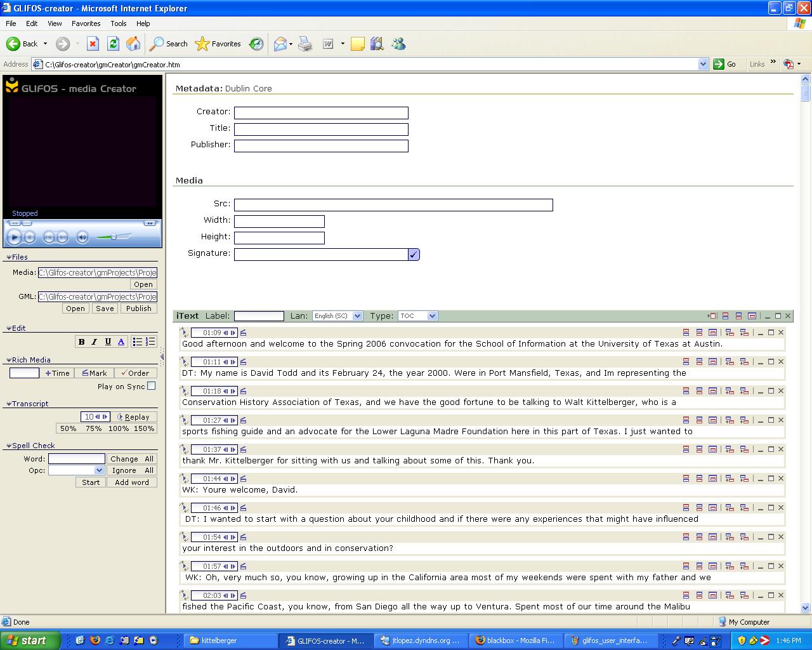Screen dimensions: 812x650
Task: Click the Time button in Rich Media
Action: pos(57,373)
